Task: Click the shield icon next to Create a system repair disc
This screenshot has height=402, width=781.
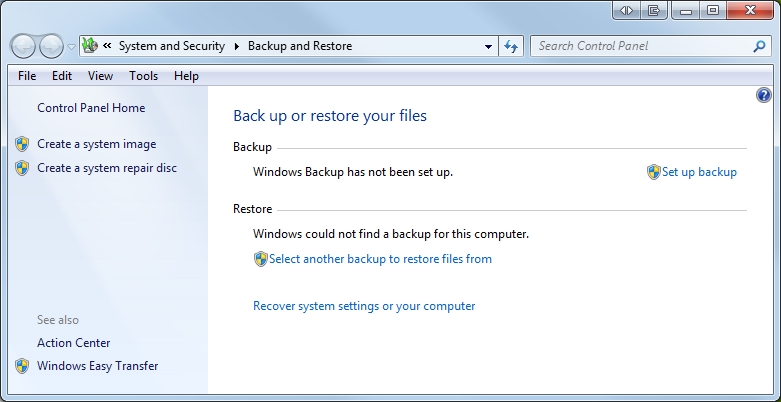Action: (22, 168)
